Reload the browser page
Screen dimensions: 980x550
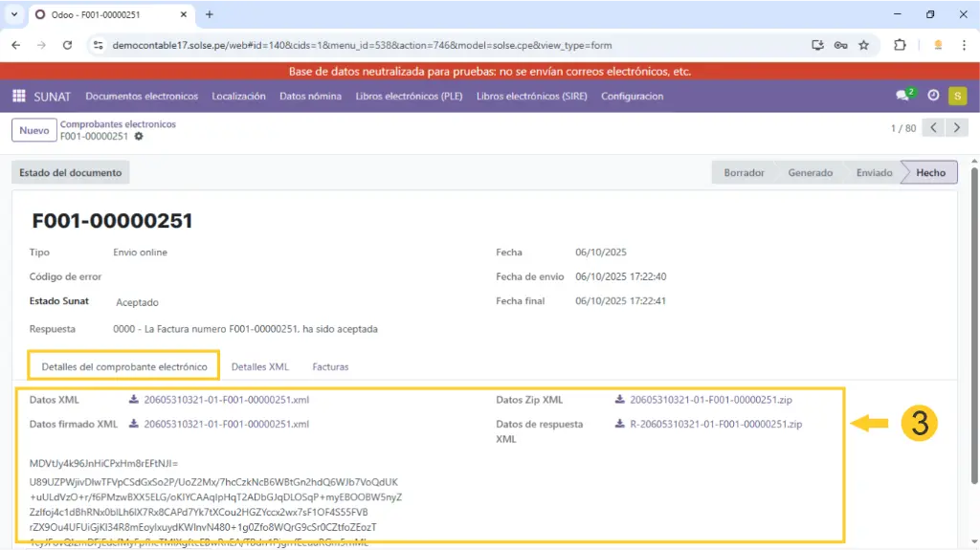(67, 45)
